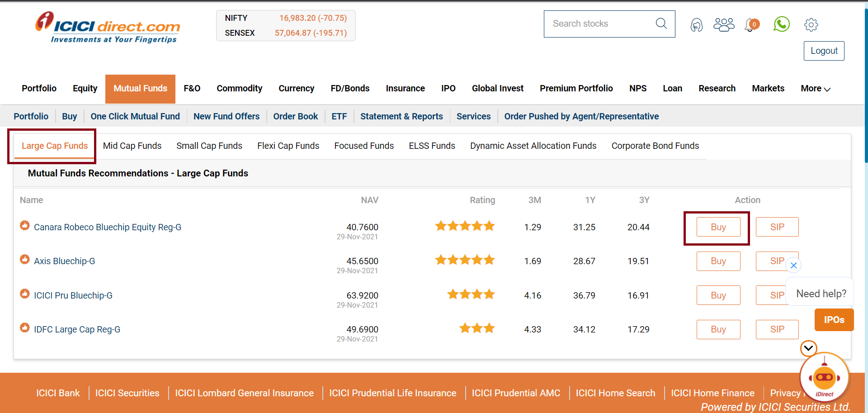Open the Portfolio main menu

point(39,89)
